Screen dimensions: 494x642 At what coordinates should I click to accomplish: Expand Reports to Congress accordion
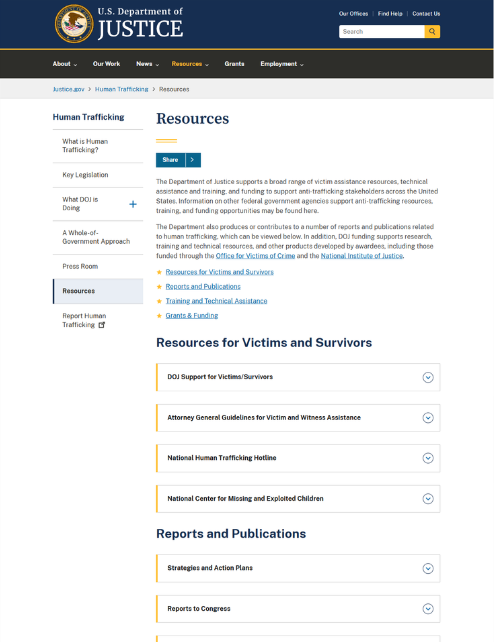point(298,609)
